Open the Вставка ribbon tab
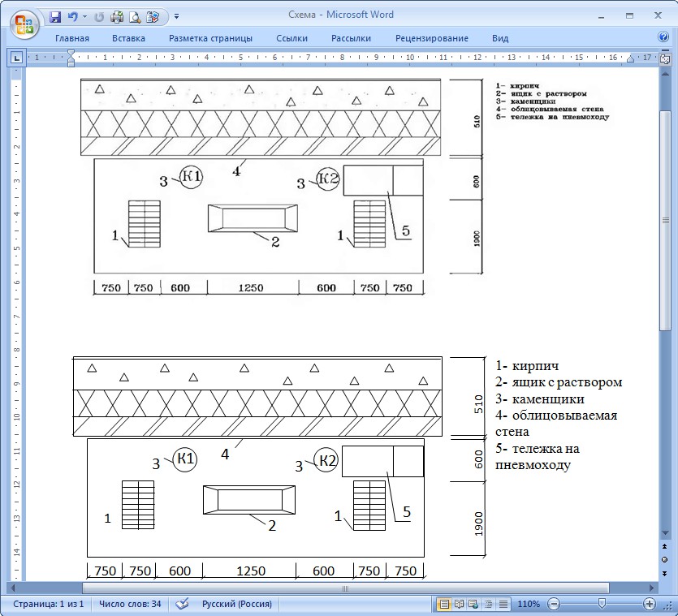This screenshot has width=678, height=616. coord(128,38)
